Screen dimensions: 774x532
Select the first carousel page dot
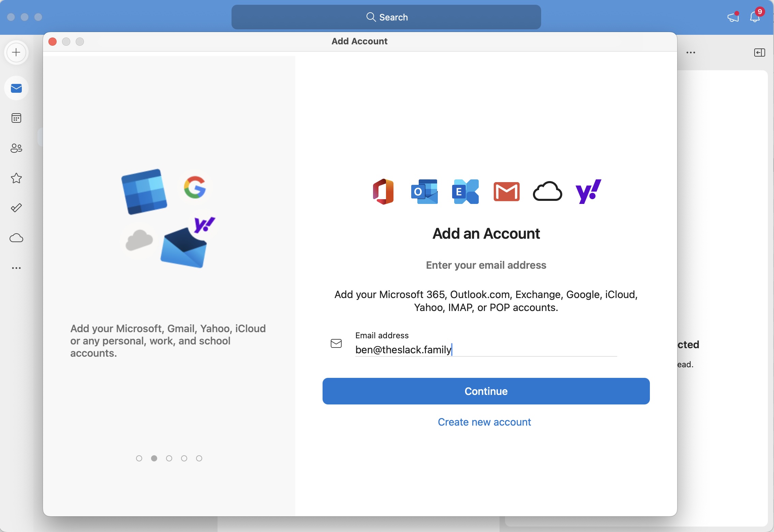(139, 458)
